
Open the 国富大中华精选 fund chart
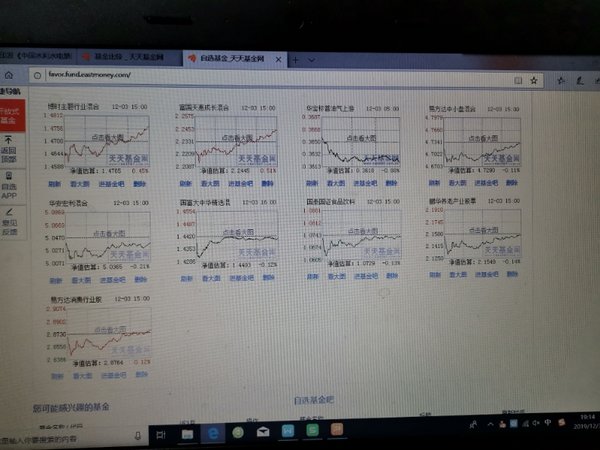click(x=237, y=236)
